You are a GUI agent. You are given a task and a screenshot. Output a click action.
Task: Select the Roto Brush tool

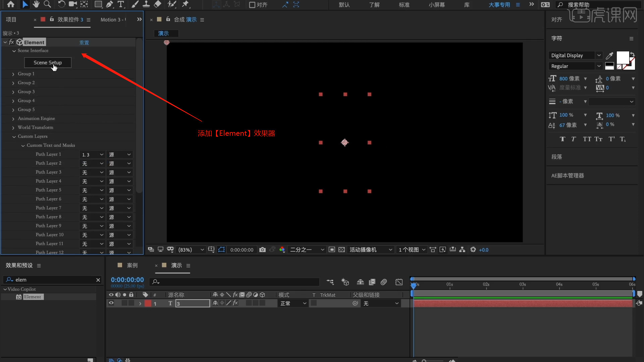click(x=172, y=4)
